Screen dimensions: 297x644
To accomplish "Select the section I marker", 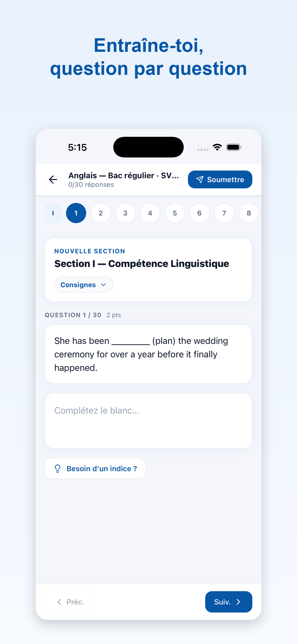I will [x=53, y=213].
